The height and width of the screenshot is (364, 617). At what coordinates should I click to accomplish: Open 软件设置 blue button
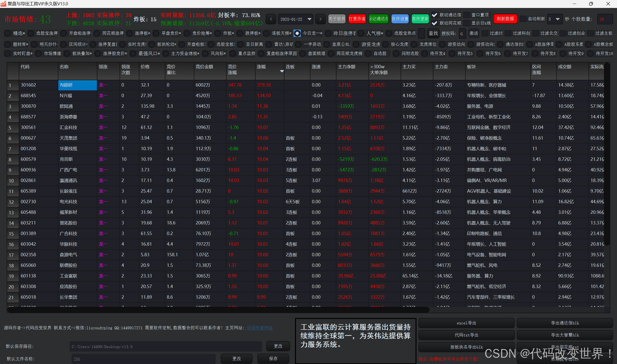pyautogui.click(x=400, y=19)
